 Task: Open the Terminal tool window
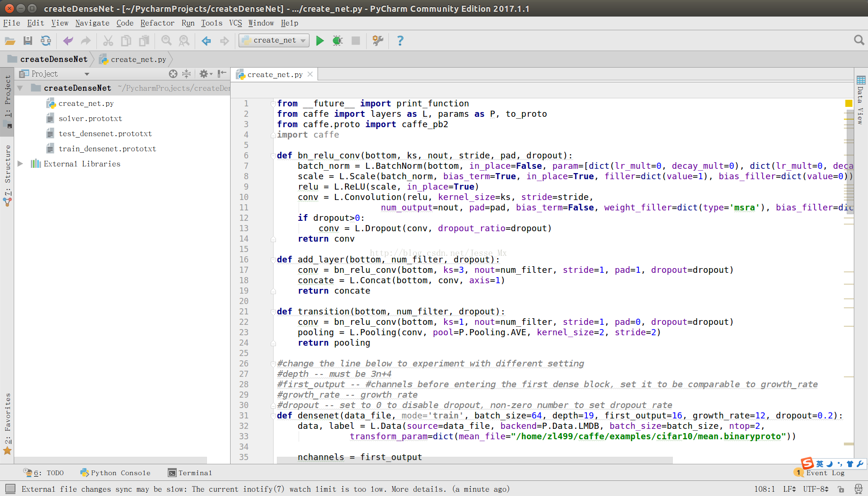[x=190, y=473]
